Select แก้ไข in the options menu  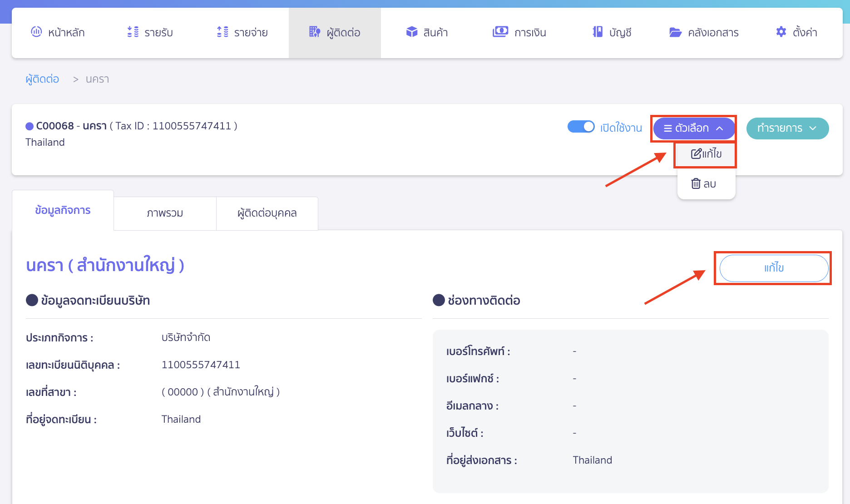706,154
